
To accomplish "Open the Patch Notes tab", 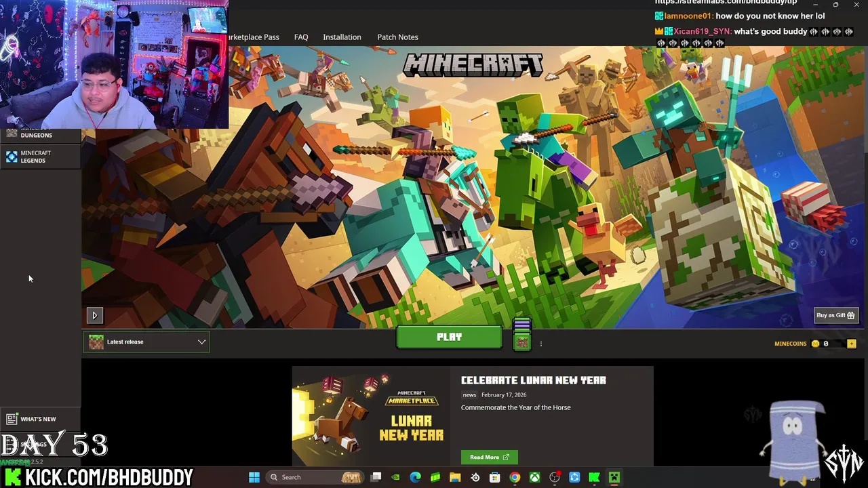I will pyautogui.click(x=397, y=37).
